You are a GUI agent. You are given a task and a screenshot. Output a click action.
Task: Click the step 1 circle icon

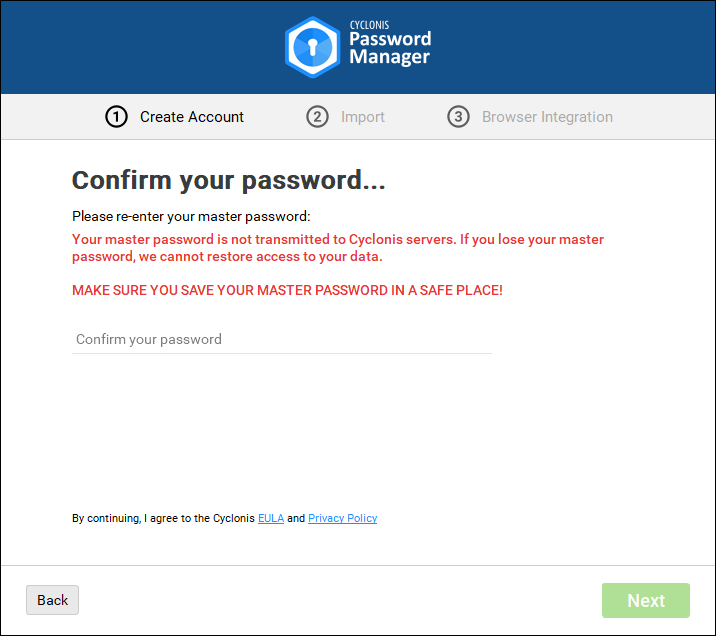(116, 117)
